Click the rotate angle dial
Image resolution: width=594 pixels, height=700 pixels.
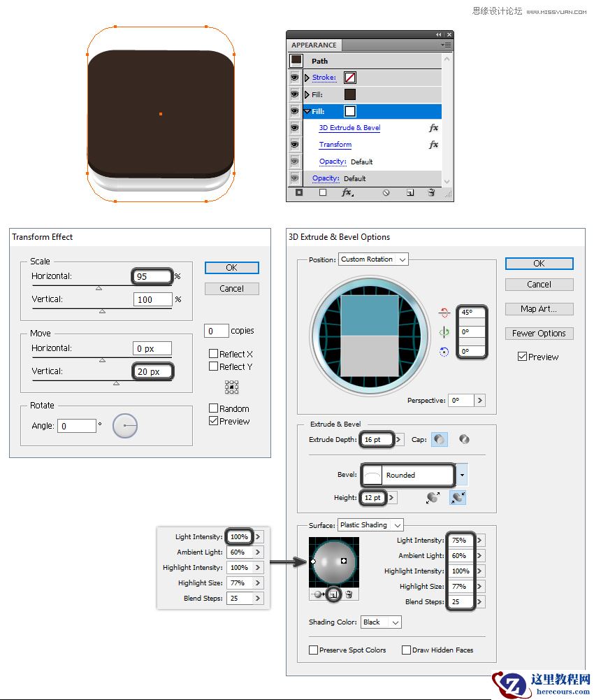tap(125, 425)
